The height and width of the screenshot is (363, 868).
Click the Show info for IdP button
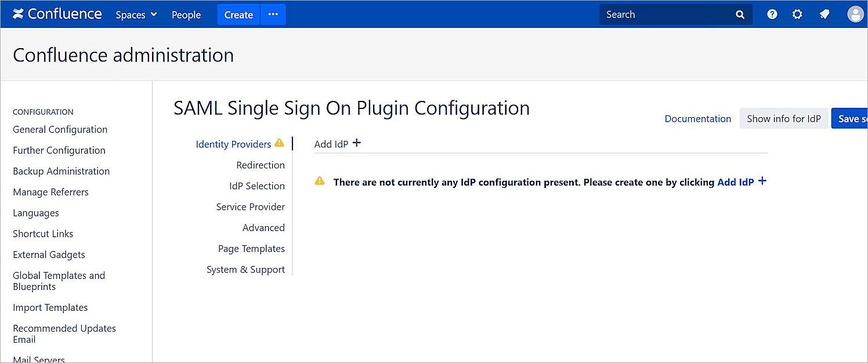click(x=783, y=118)
